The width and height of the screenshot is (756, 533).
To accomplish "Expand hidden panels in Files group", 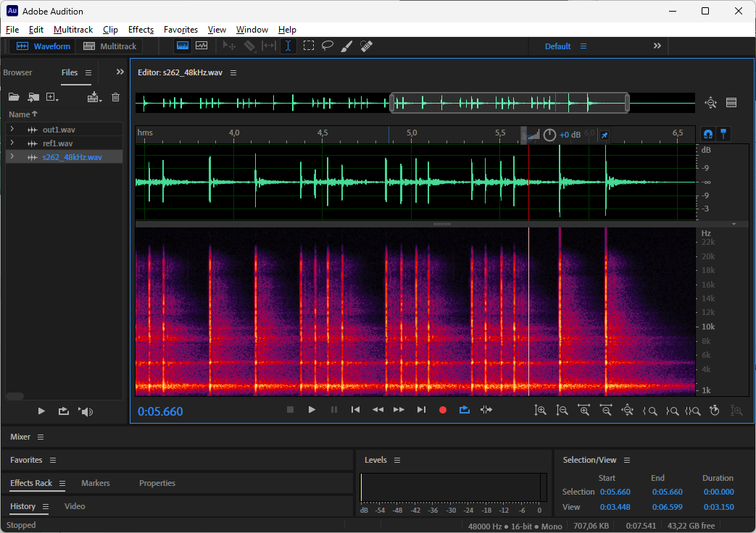I will (120, 72).
